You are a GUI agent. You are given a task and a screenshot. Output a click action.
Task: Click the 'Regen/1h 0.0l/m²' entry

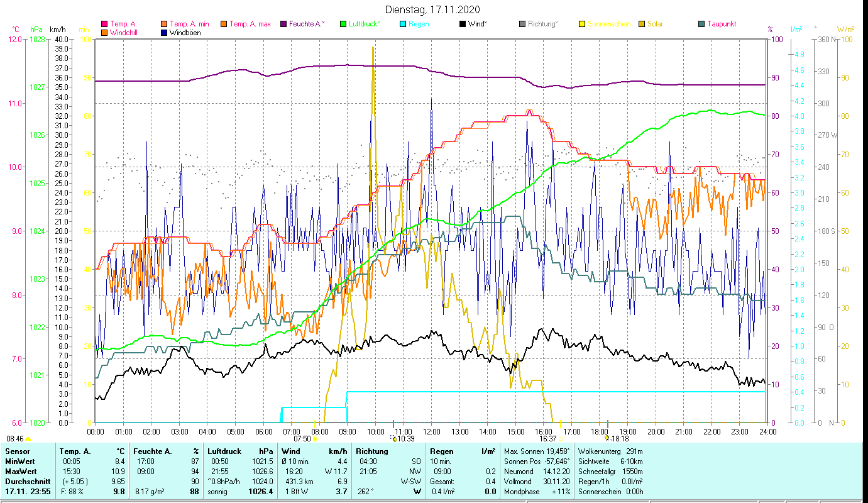pos(610,481)
